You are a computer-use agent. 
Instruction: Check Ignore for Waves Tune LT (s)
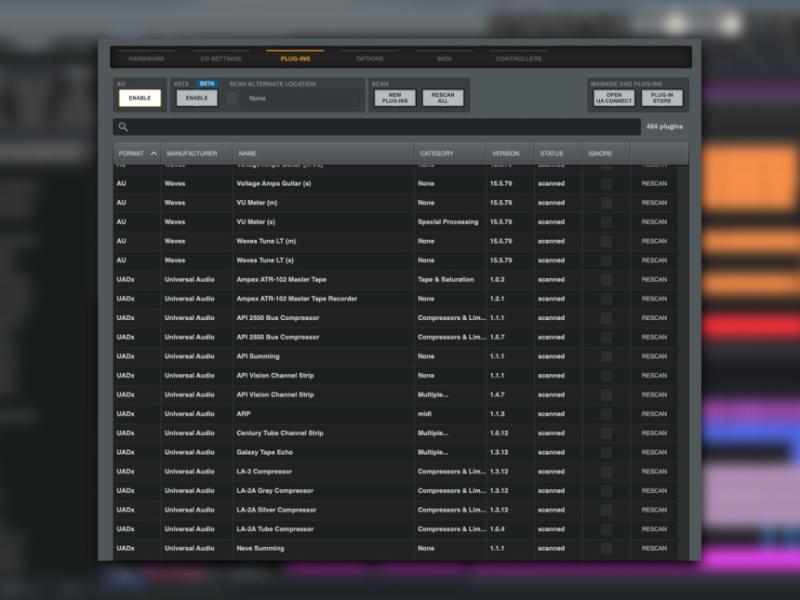click(606, 260)
